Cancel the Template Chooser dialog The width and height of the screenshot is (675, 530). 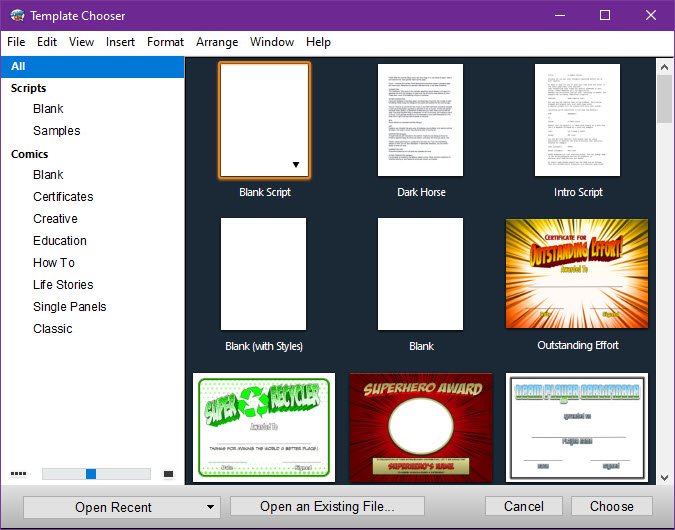[523, 506]
